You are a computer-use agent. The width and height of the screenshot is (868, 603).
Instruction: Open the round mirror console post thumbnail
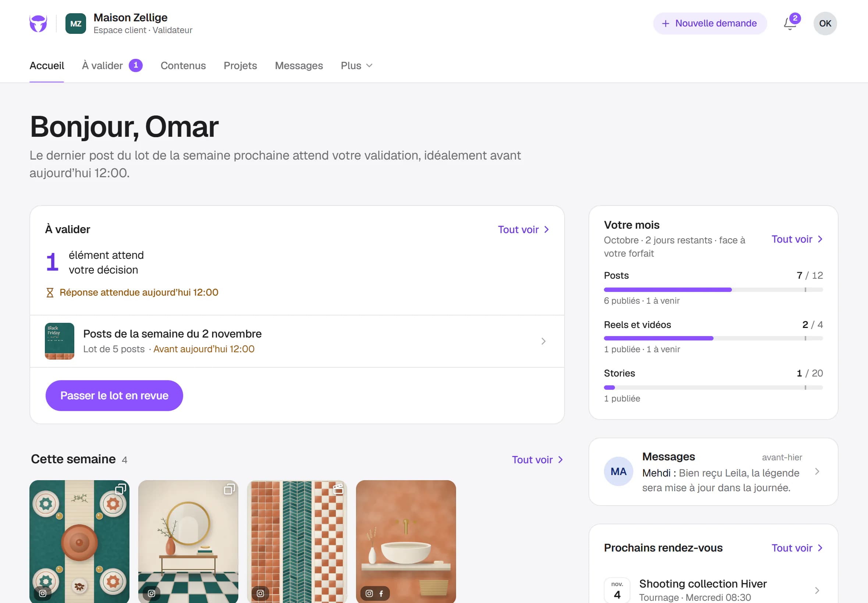(188, 542)
